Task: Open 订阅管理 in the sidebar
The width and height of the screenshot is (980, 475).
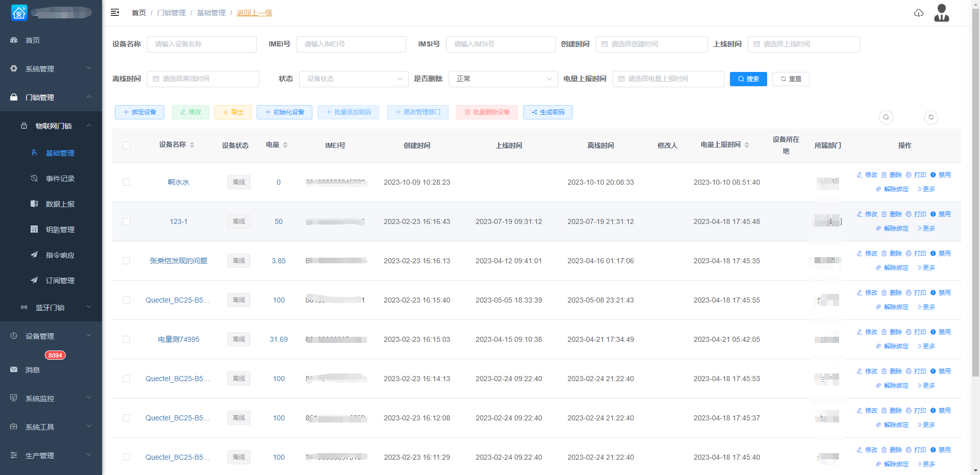Action: tap(51, 281)
